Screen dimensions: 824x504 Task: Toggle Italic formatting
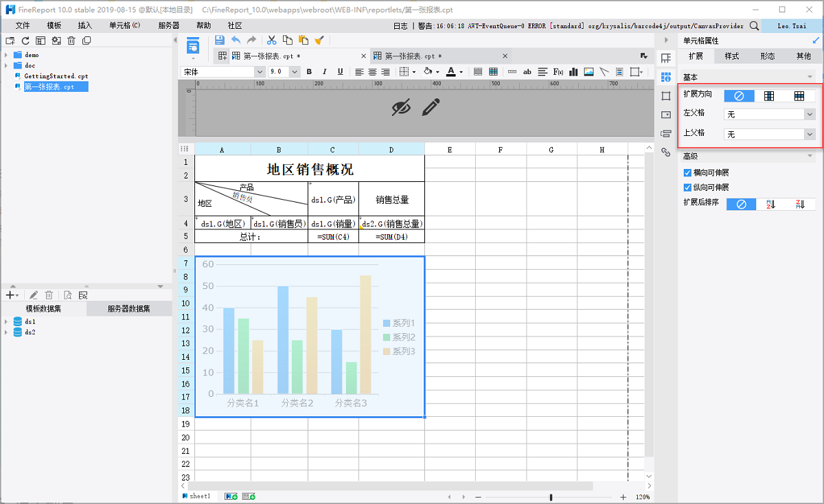[x=325, y=71]
